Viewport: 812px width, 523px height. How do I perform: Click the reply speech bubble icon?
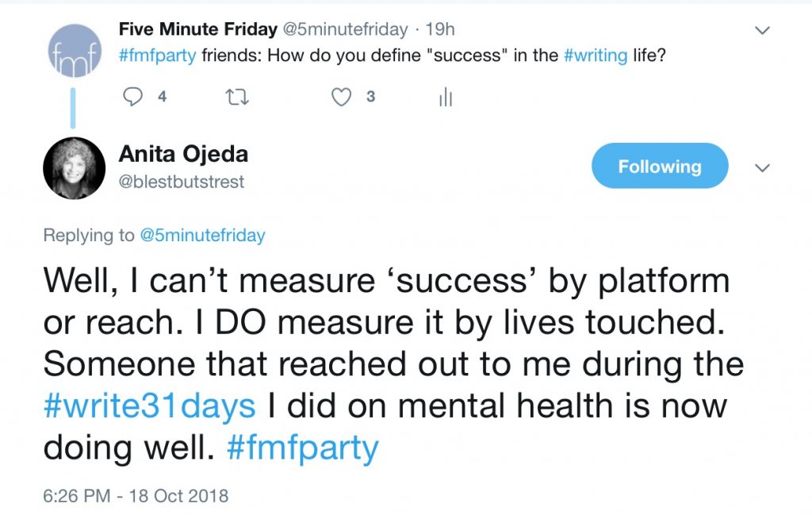[x=133, y=97]
